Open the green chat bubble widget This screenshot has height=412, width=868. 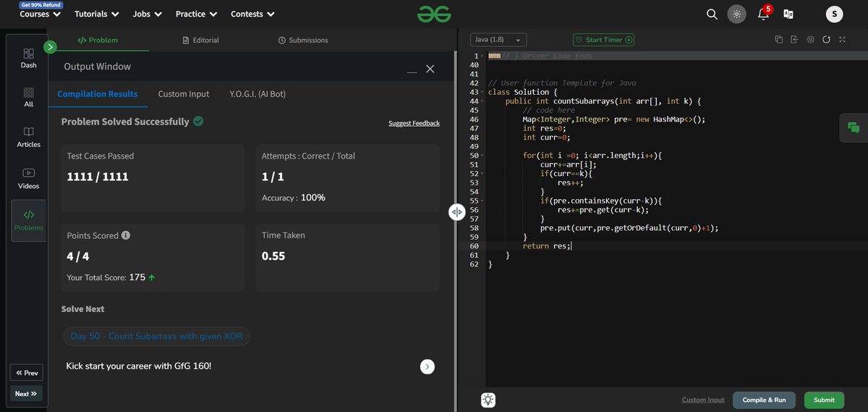tap(854, 128)
